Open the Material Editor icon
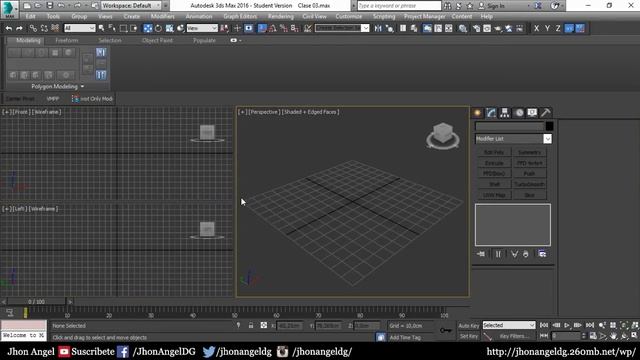The width and height of the screenshot is (640, 360). click(462, 28)
